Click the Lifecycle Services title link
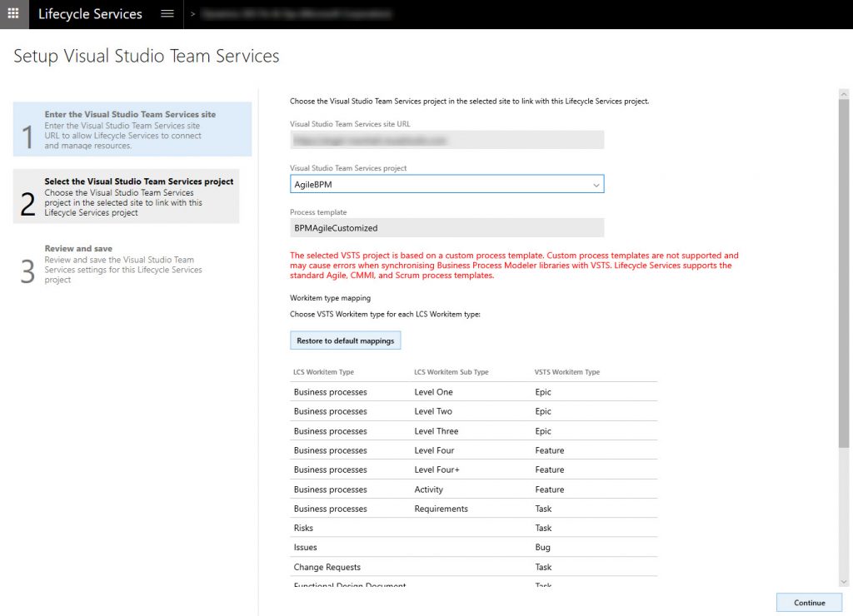This screenshot has height=616, width=853. 89,13
